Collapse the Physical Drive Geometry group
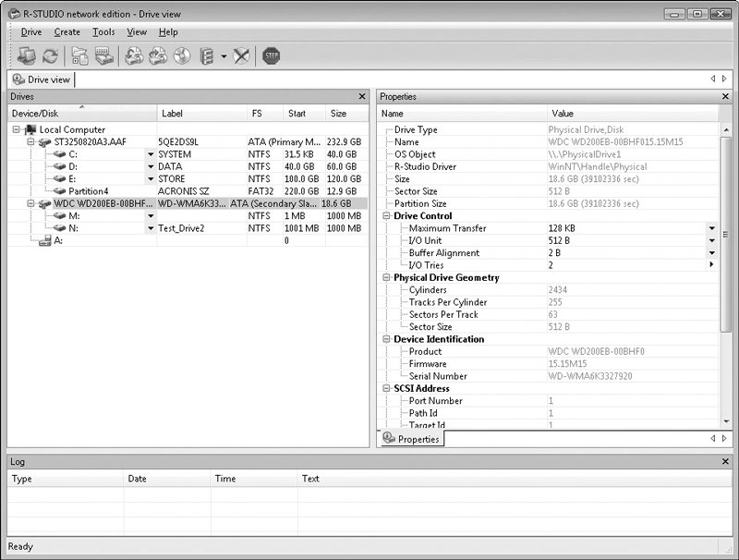This screenshot has height=560, width=739. pos(386,277)
